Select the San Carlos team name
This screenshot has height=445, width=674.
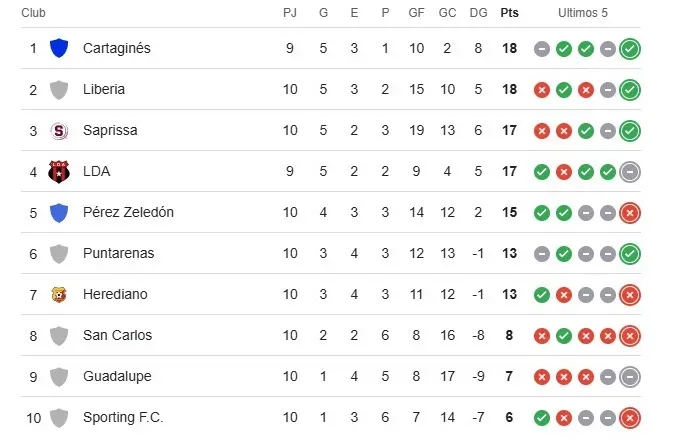tap(116, 335)
